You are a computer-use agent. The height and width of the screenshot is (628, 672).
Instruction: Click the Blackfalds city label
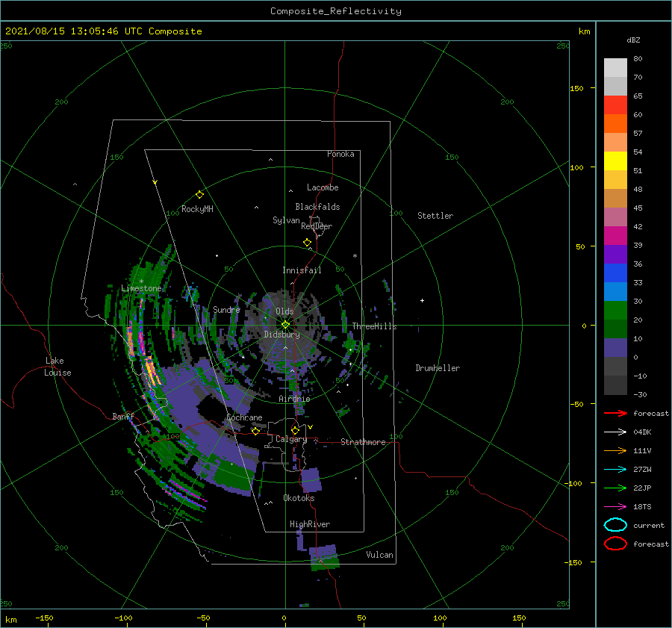tap(317, 207)
